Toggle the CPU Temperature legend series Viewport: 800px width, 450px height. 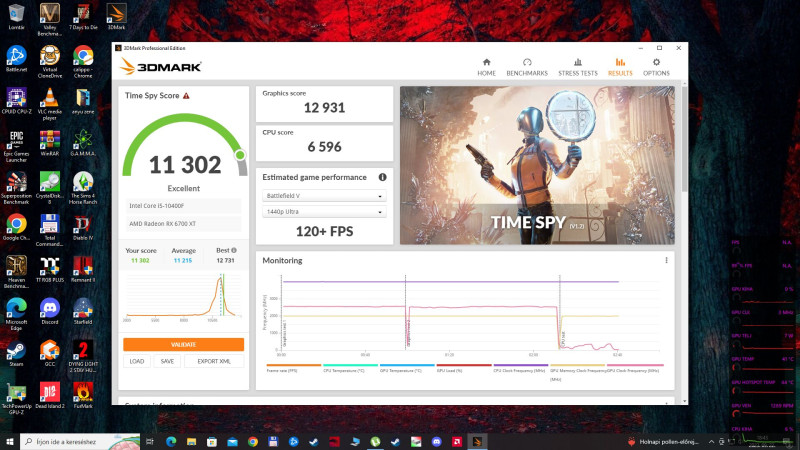[350, 368]
